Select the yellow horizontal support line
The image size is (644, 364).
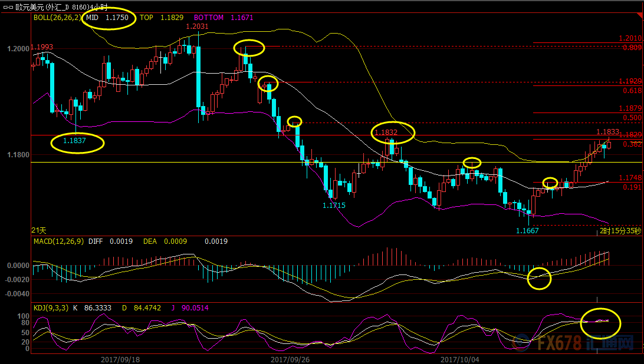[x=336, y=163]
